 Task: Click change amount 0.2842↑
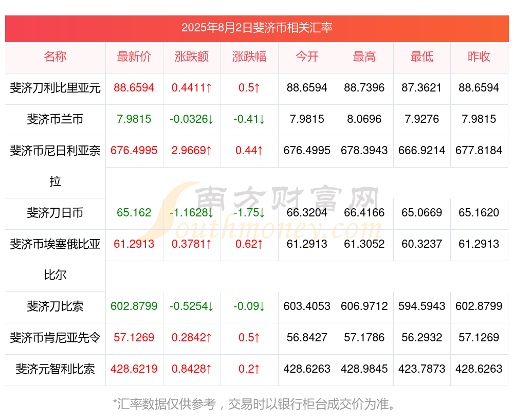192,337
